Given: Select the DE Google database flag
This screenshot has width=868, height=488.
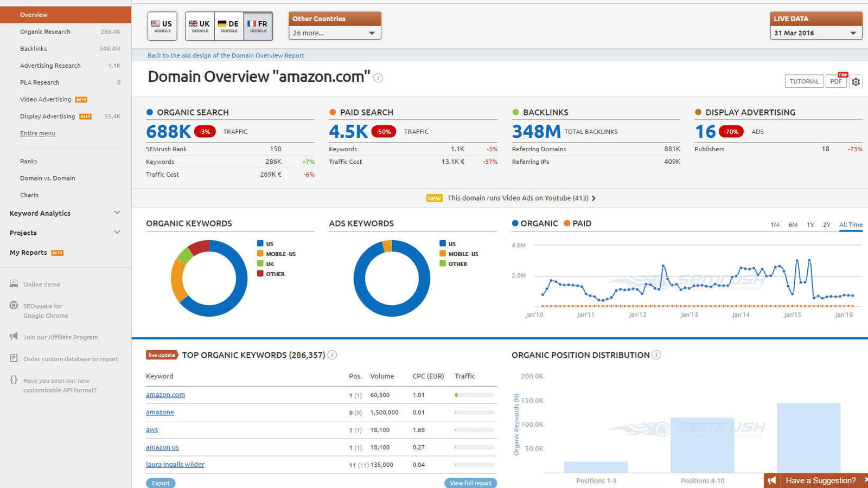Looking at the screenshot, I should pyautogui.click(x=229, y=26).
